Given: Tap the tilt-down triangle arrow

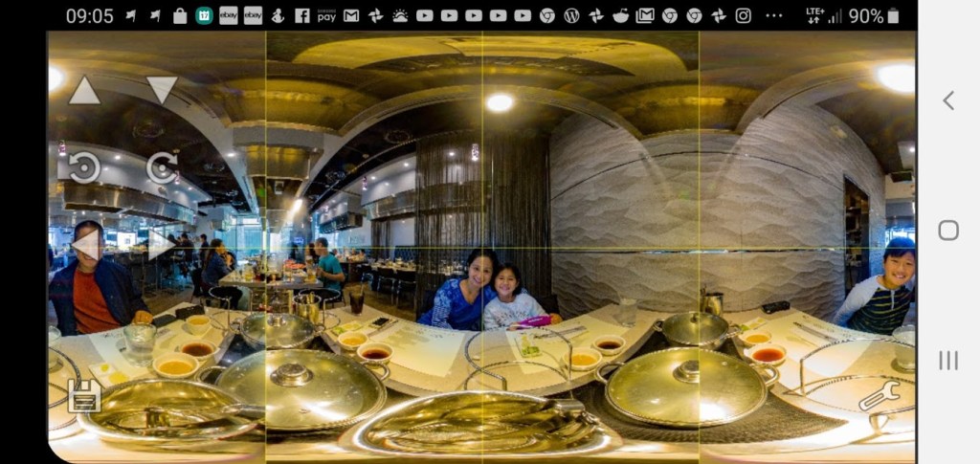Looking at the screenshot, I should 162,90.
